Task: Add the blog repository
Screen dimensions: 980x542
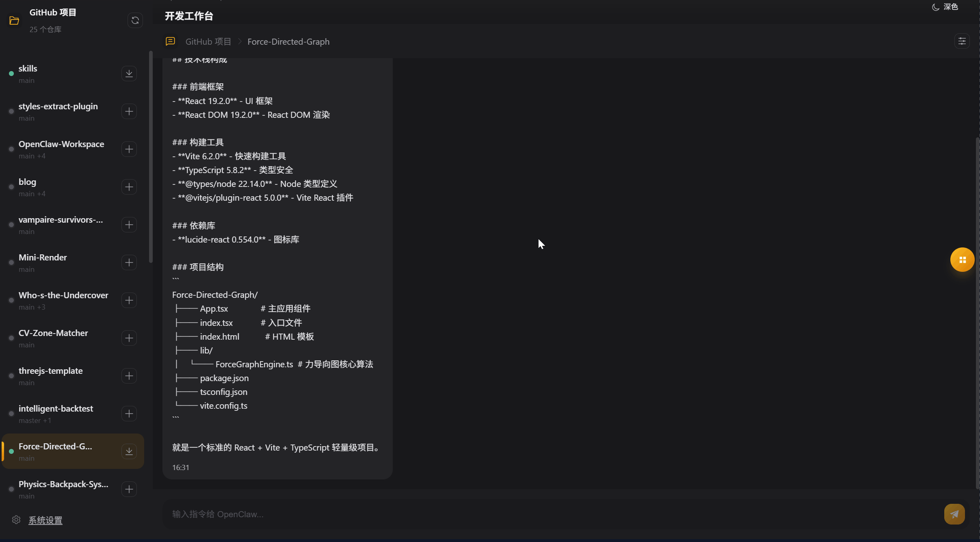Action: (129, 187)
